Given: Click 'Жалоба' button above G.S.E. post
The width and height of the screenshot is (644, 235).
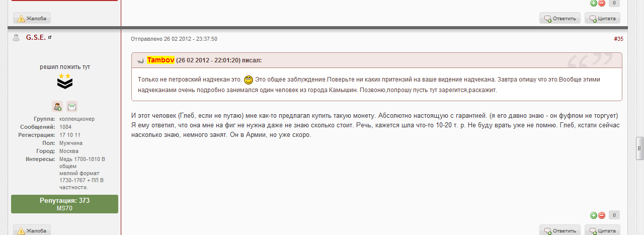Looking at the screenshot, I should click(x=32, y=18).
